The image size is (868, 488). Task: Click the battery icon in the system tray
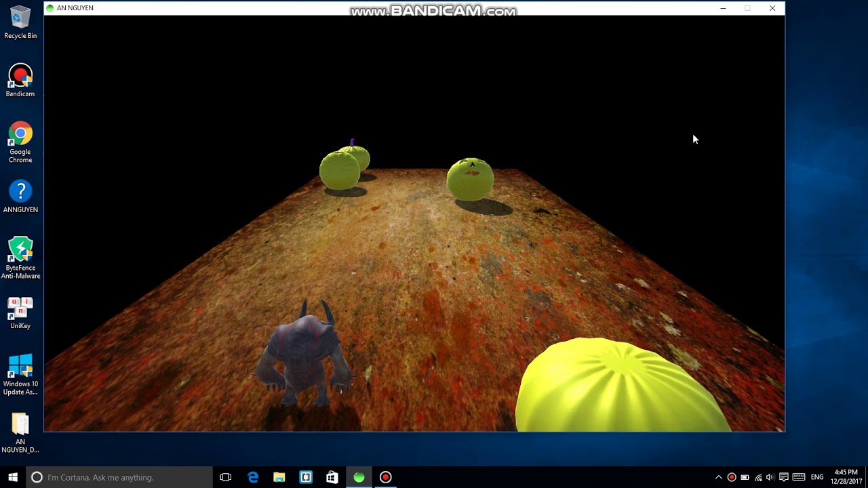[745, 477]
